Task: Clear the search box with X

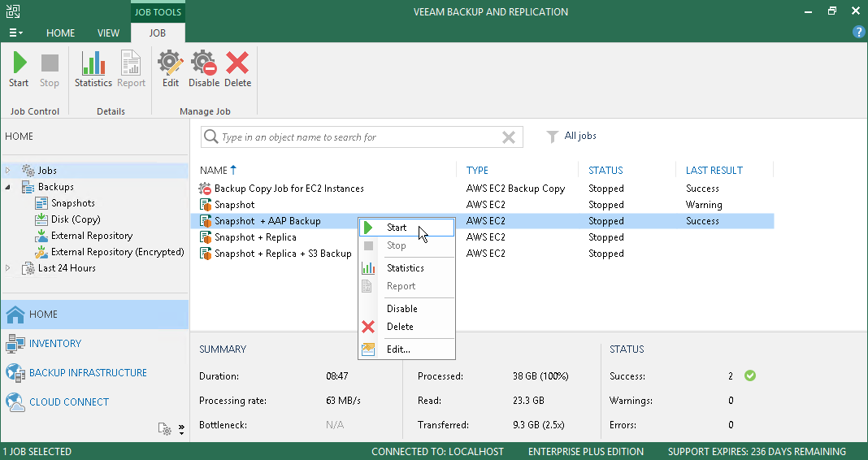Action: click(x=508, y=137)
